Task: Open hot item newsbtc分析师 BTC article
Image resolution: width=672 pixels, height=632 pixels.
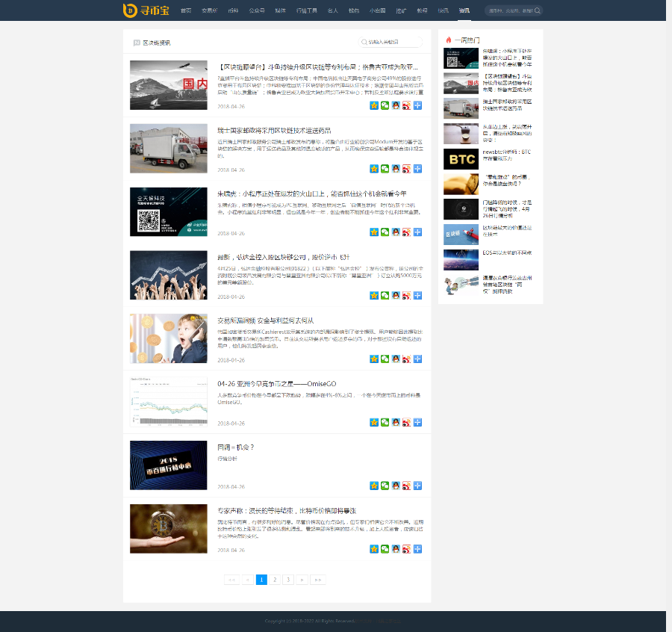Action: click(x=507, y=155)
